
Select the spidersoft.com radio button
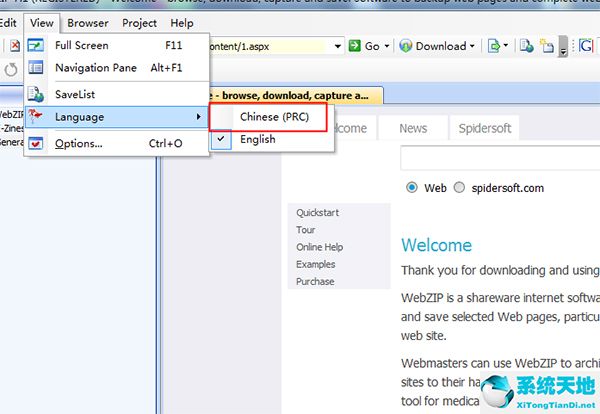459,187
